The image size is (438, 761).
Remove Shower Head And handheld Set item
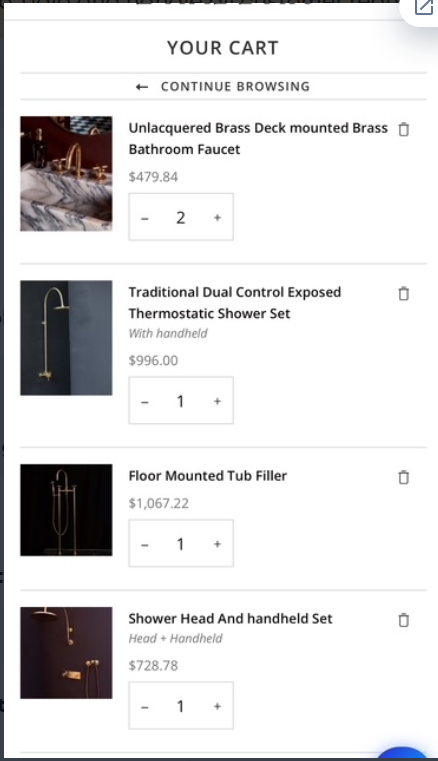[404, 620]
